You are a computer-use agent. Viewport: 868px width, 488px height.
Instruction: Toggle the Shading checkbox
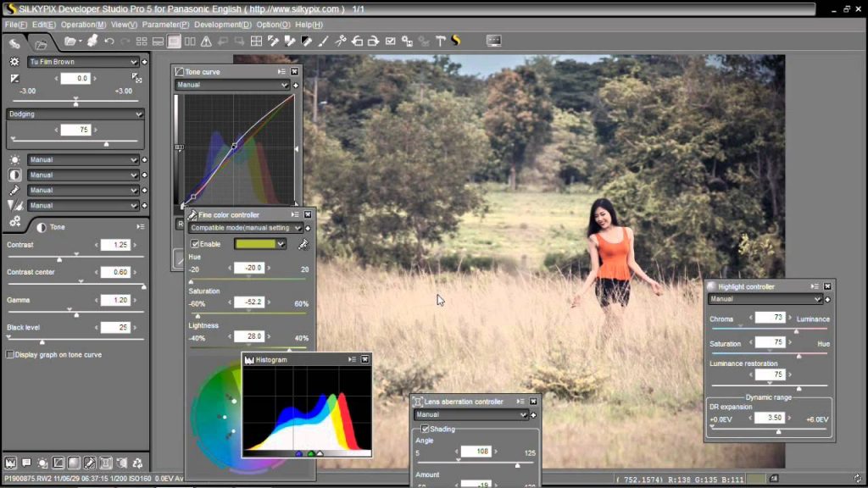(x=426, y=429)
